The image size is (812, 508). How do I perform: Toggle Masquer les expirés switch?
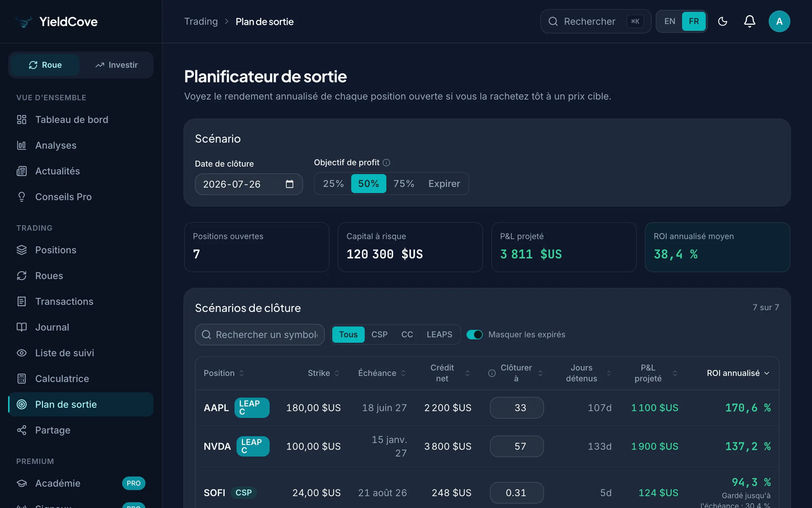tap(474, 335)
